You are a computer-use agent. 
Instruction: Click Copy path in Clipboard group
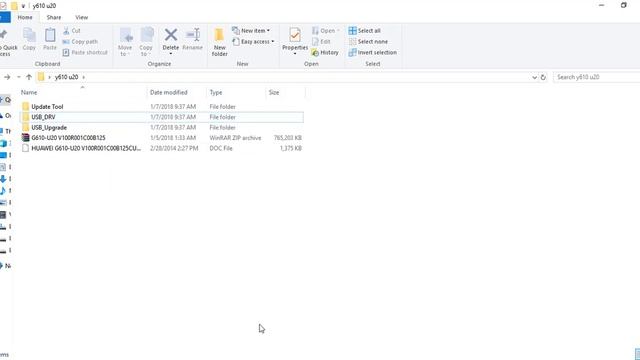point(80,42)
